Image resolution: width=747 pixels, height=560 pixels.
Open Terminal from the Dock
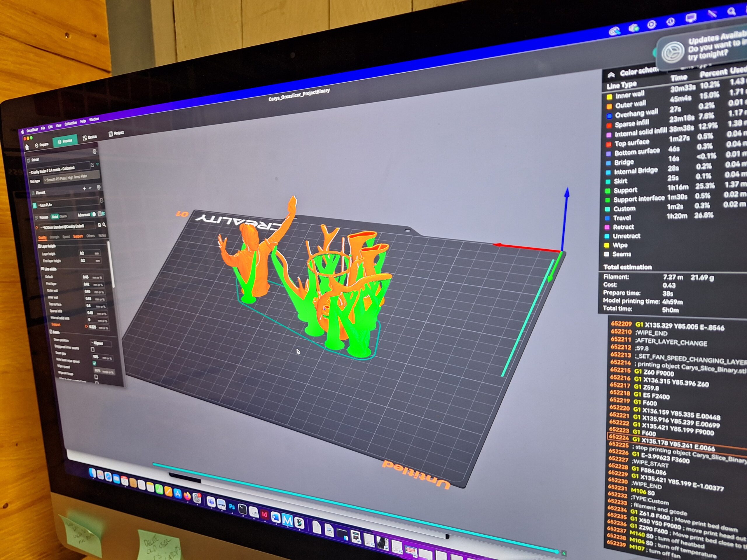(243, 509)
